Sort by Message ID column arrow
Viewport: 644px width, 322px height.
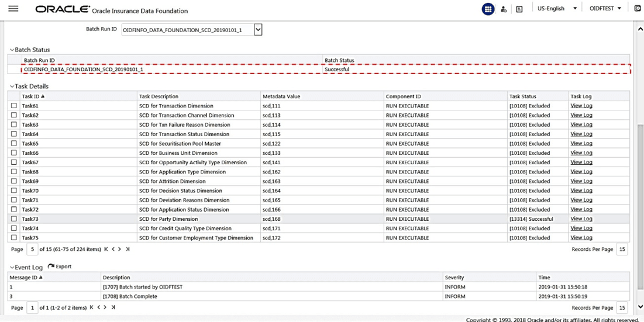[x=41, y=278]
